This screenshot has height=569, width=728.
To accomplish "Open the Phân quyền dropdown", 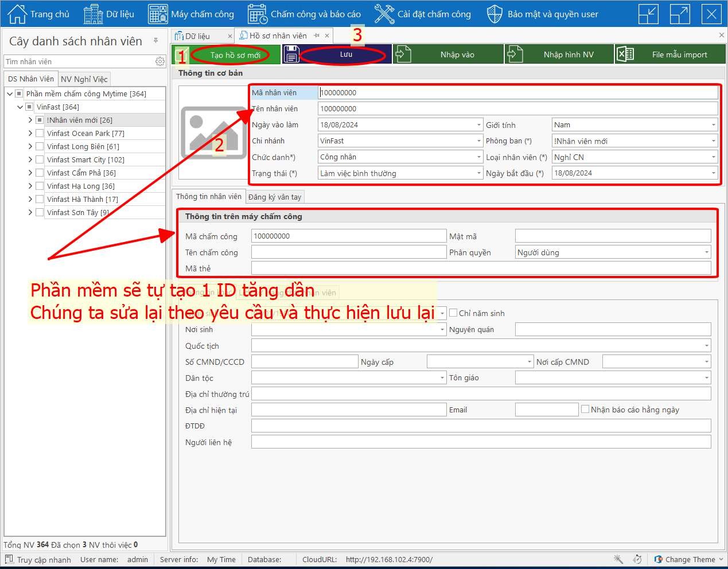I will (x=706, y=252).
